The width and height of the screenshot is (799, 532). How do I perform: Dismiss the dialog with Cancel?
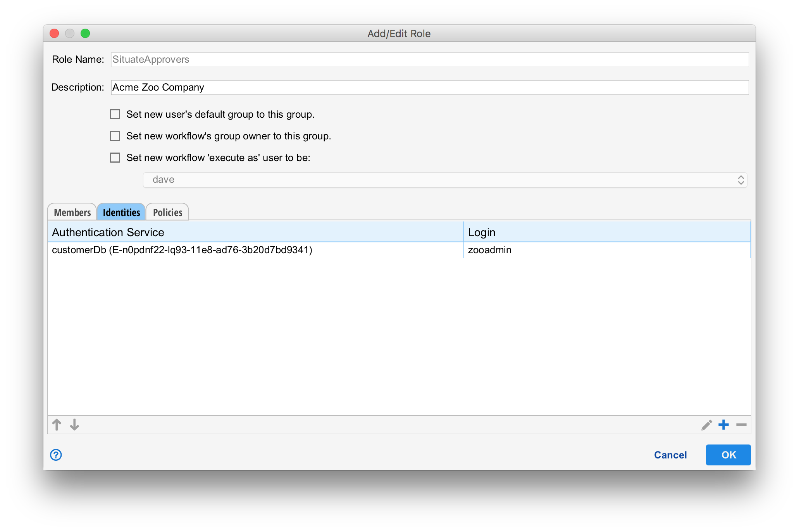click(670, 455)
